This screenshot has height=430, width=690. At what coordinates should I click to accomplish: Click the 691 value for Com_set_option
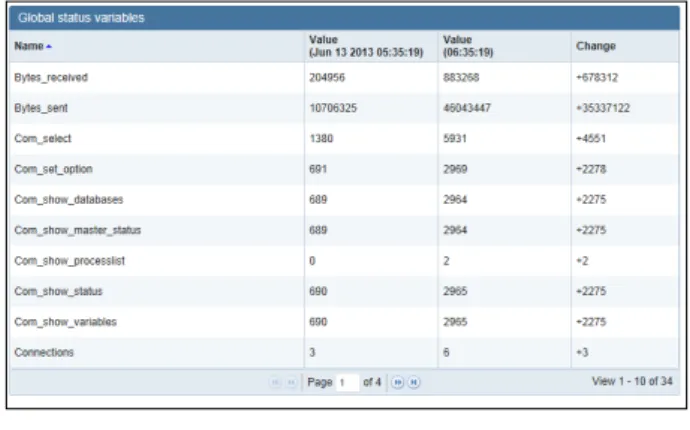click(318, 169)
